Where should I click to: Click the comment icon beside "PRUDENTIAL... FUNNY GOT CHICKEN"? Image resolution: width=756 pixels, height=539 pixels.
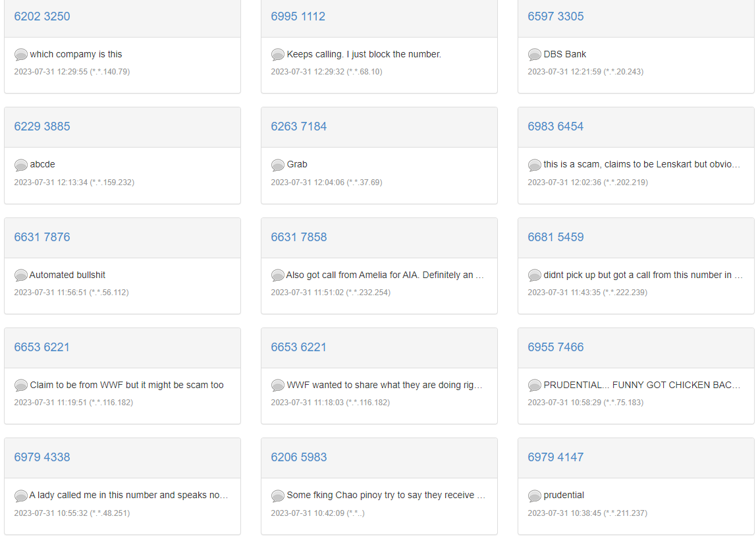[534, 385]
